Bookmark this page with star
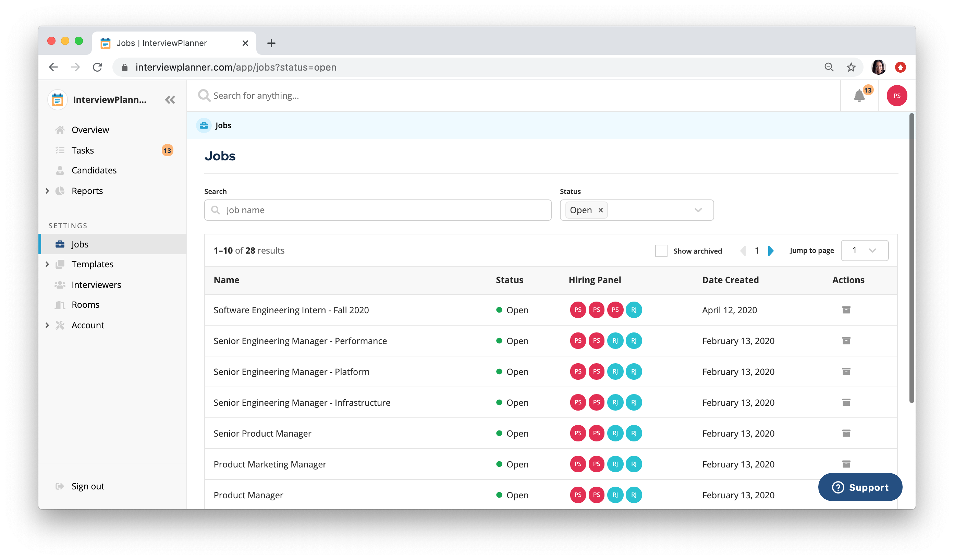 coord(851,67)
